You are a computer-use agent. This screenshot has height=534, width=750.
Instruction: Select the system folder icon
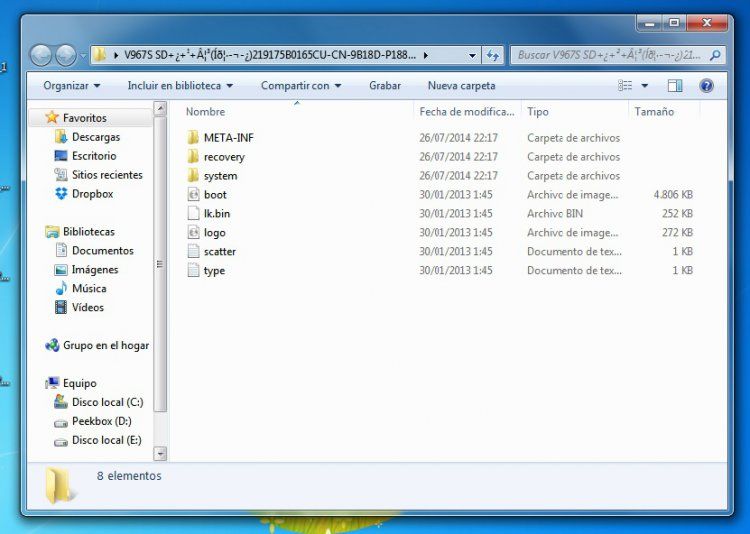[193, 176]
